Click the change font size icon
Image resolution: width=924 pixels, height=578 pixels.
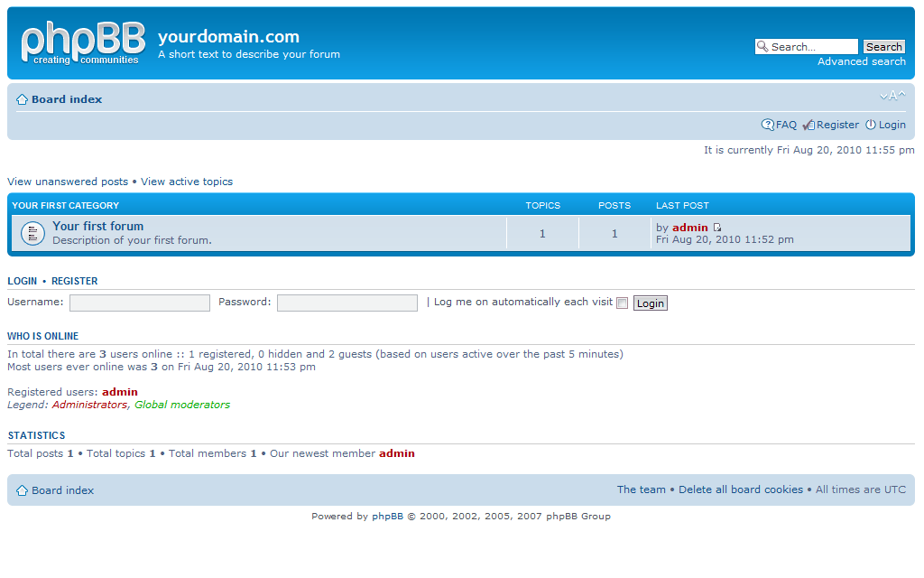tap(892, 96)
